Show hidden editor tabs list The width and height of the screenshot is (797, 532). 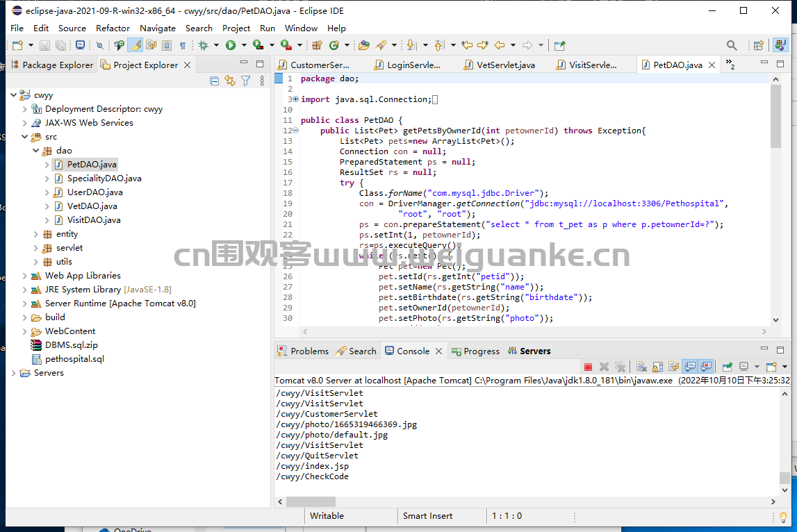tap(730, 64)
